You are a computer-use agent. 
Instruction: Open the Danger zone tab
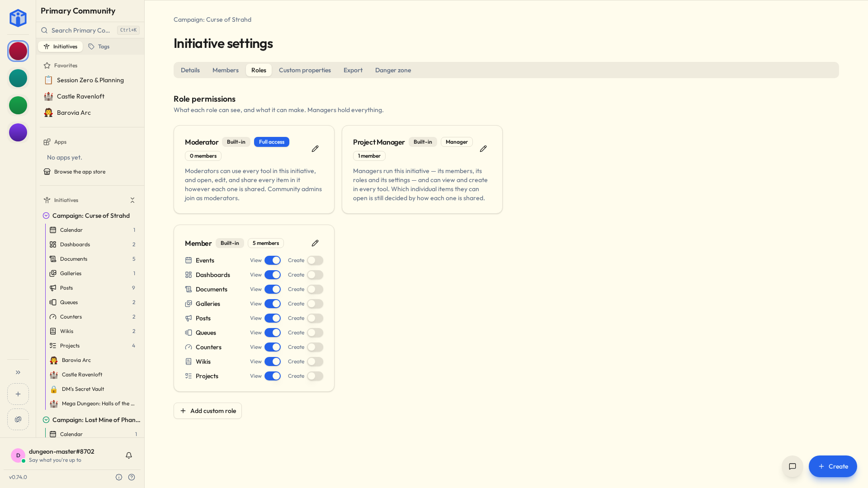point(393,70)
